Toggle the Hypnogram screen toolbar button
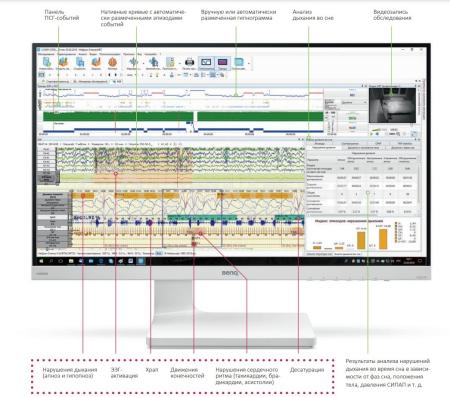Screen dimensions: 450x397 pyautogui.click(x=206, y=63)
